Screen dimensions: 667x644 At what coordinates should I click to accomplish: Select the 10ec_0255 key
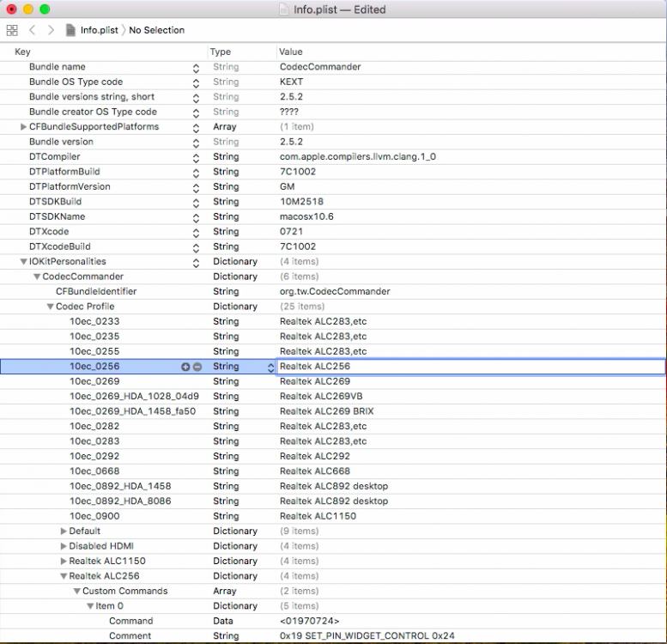[x=94, y=351]
